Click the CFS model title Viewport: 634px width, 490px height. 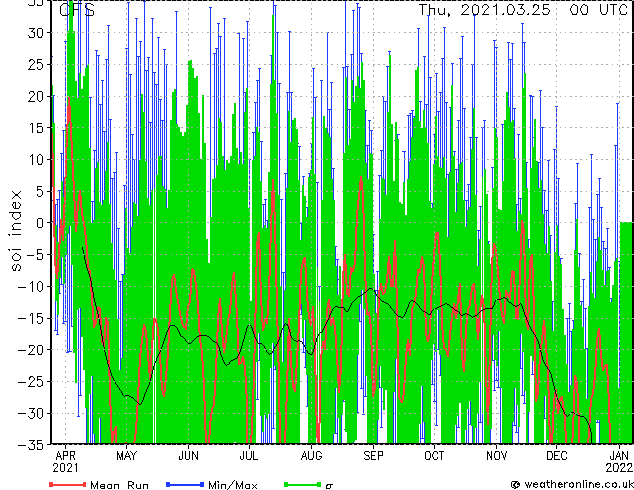(77, 10)
